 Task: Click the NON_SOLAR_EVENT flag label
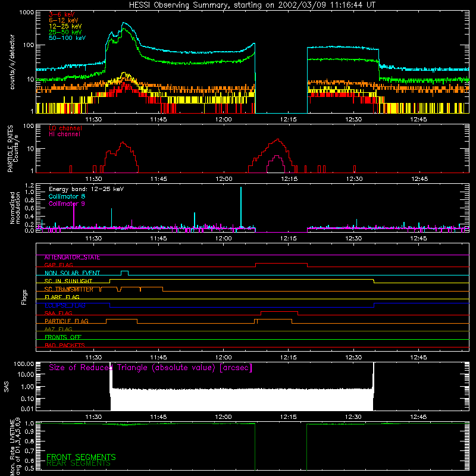pyautogui.click(x=72, y=273)
